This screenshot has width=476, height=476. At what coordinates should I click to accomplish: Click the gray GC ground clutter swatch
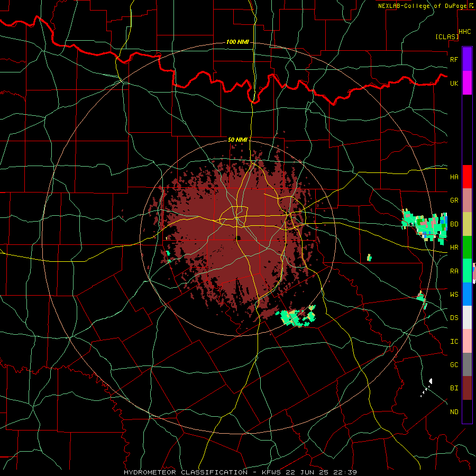tap(467, 364)
